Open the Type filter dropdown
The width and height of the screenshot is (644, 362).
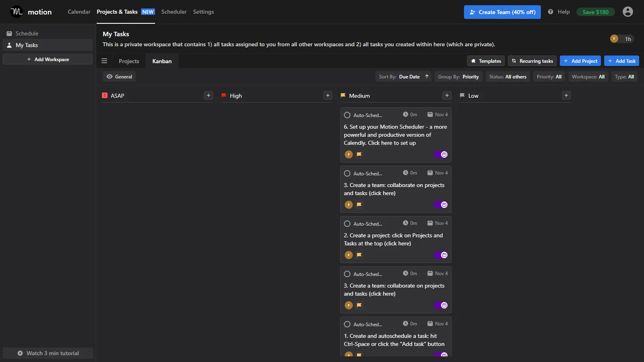(624, 76)
